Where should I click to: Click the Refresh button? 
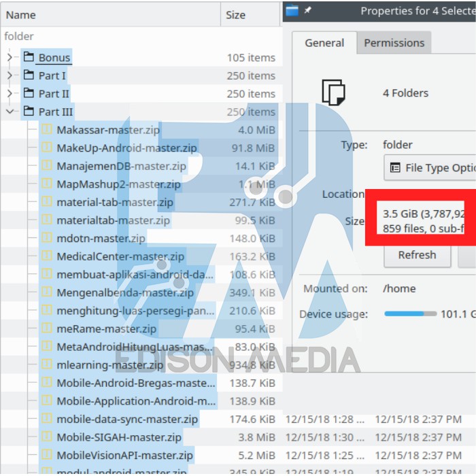point(417,255)
